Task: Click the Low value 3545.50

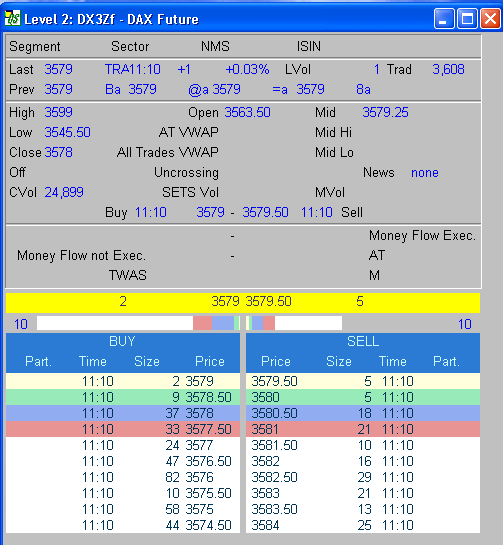Action: point(67,132)
